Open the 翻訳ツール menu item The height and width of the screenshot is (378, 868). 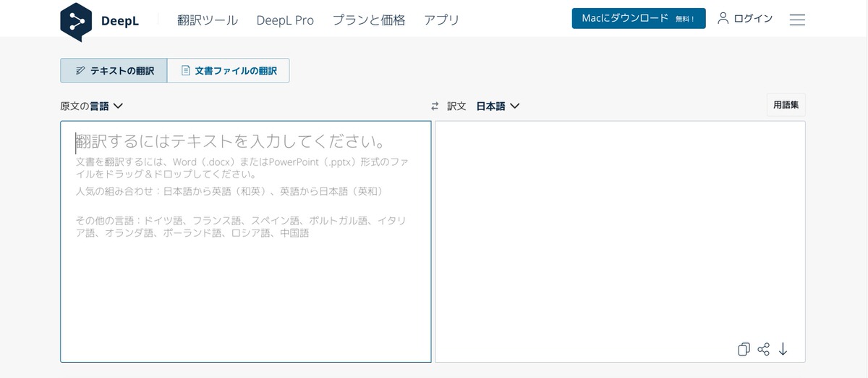(x=208, y=20)
